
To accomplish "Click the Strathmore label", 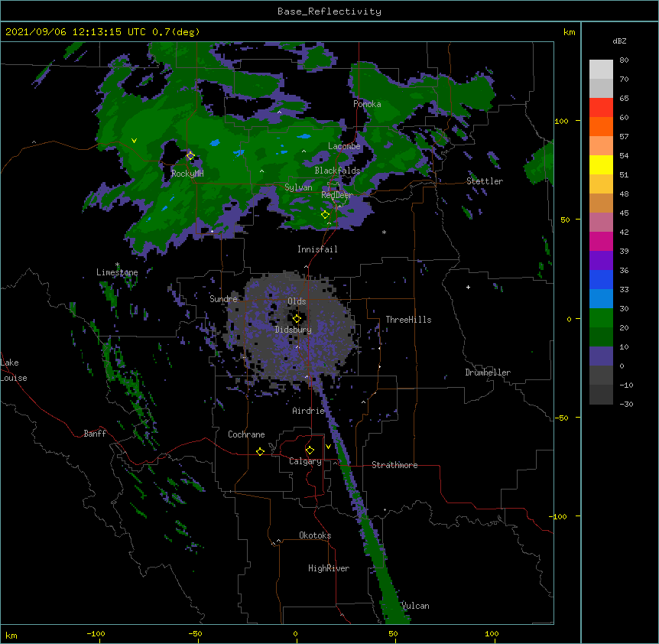I will tap(394, 465).
